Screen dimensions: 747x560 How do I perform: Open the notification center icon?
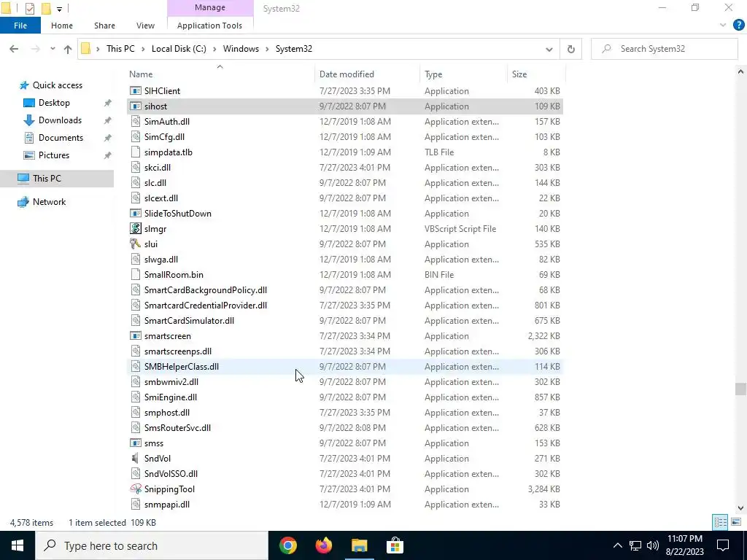point(723,545)
